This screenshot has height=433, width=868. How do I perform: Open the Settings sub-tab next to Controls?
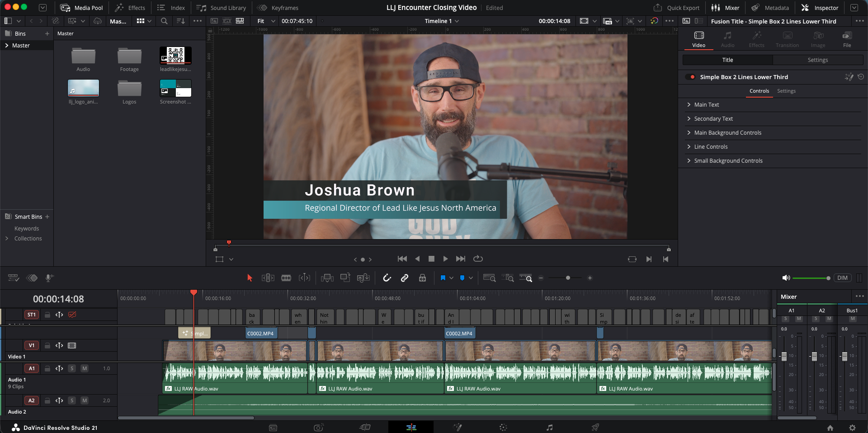click(786, 91)
